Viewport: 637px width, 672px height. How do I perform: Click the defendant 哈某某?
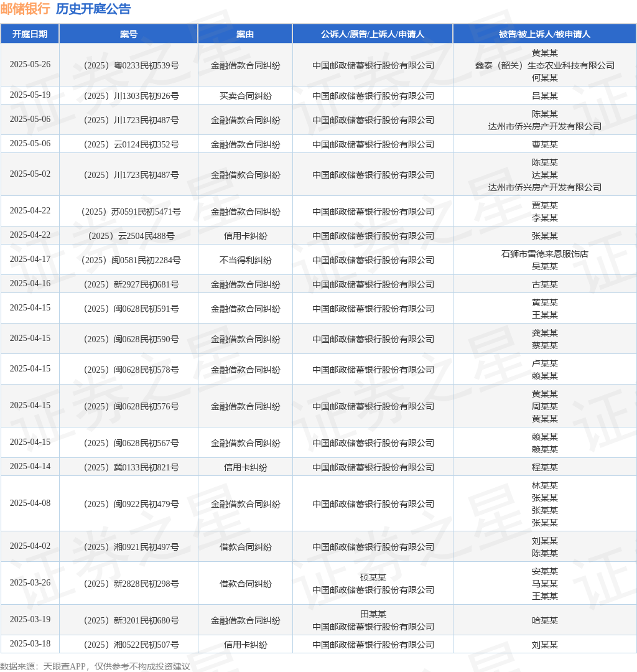[x=545, y=620]
